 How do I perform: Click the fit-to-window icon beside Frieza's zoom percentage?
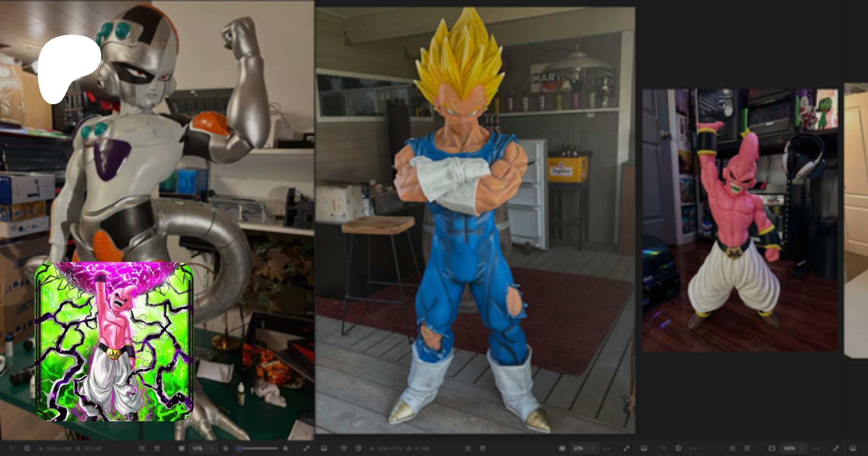click(x=181, y=448)
